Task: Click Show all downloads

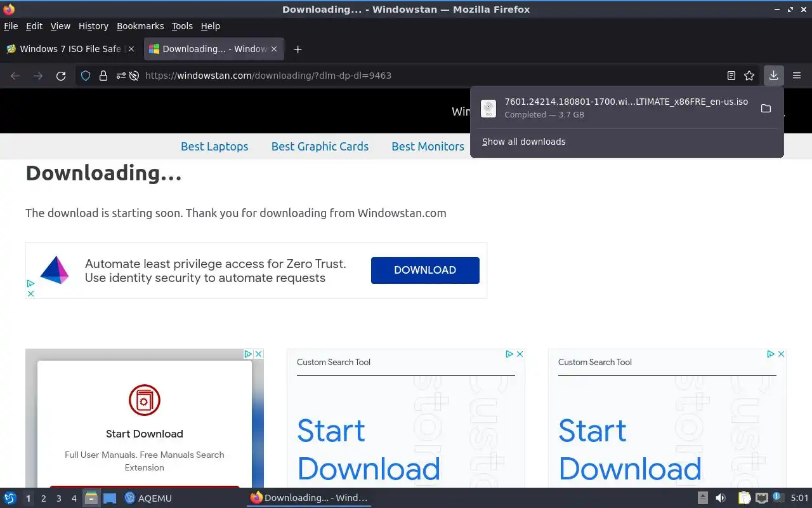Action: (x=523, y=142)
